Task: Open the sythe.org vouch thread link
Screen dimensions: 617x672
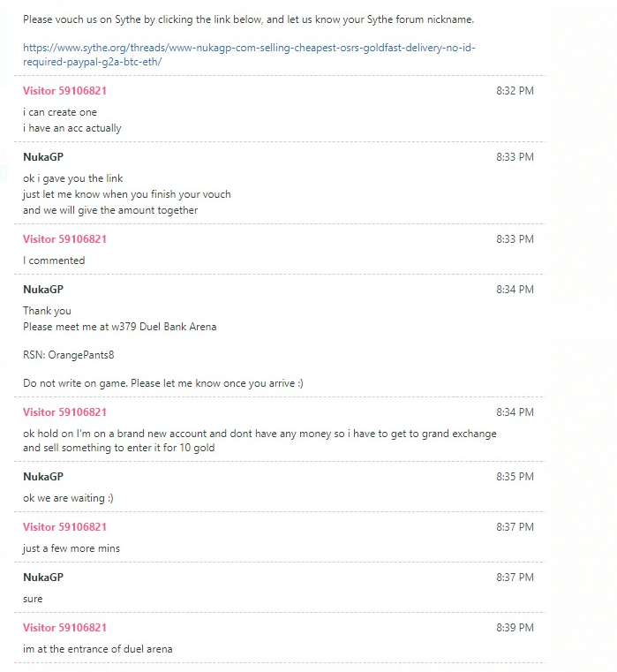Action: [249, 55]
